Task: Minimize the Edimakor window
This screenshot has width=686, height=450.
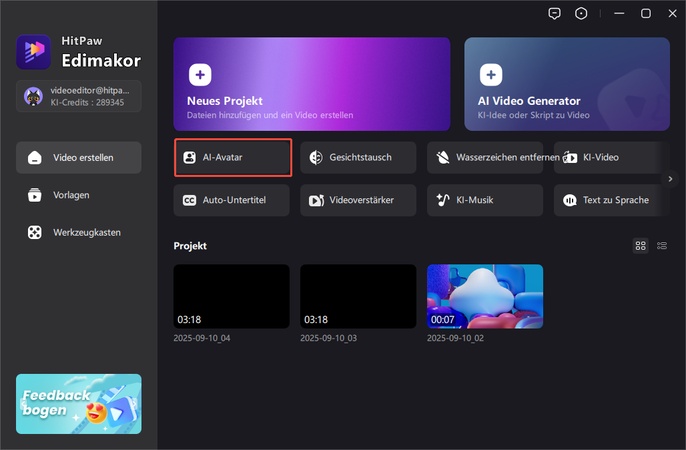Action: (619, 14)
